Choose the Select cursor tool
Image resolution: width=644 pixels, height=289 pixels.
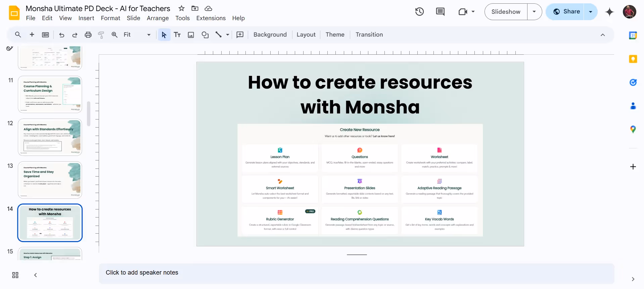(x=164, y=35)
